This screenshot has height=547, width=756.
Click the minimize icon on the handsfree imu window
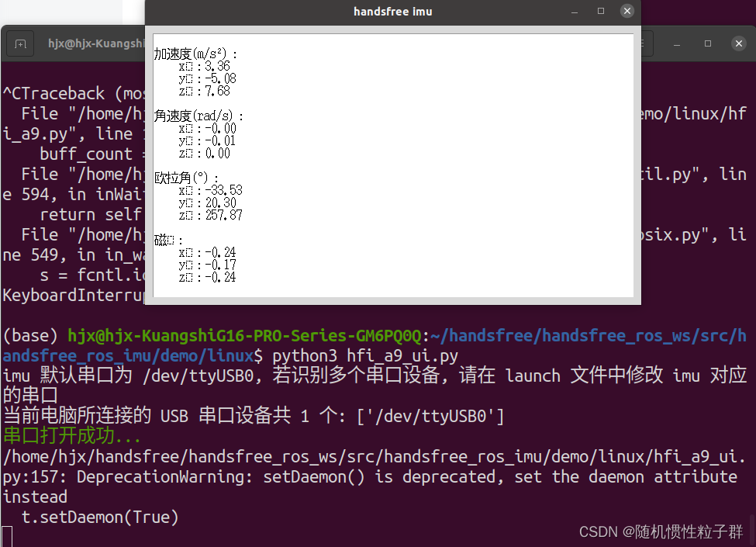pyautogui.click(x=574, y=11)
